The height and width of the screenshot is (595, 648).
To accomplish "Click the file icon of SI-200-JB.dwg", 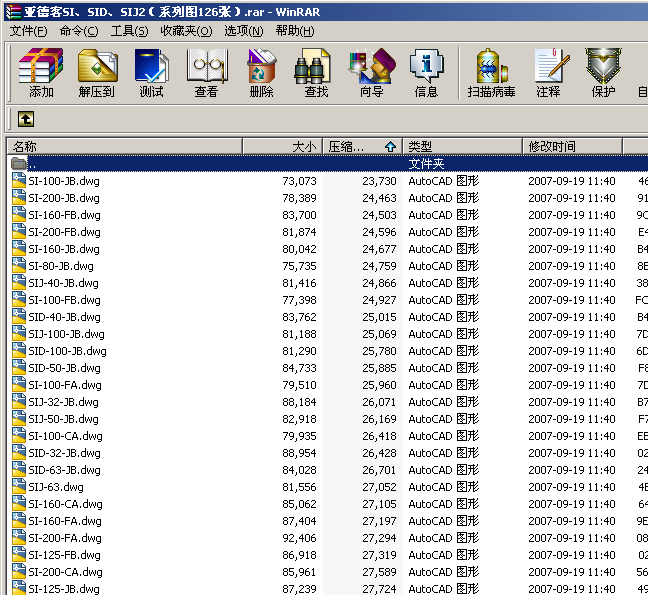I will (19, 198).
